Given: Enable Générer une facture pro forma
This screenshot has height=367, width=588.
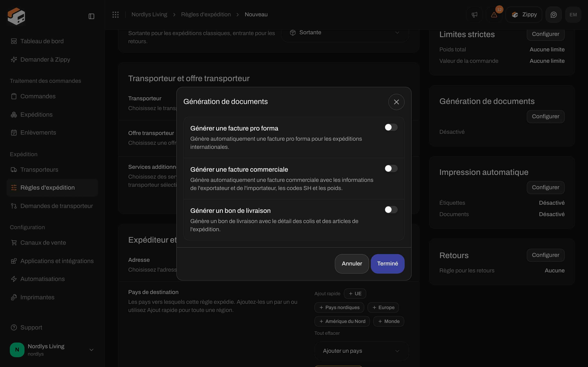Looking at the screenshot, I should [x=391, y=127].
